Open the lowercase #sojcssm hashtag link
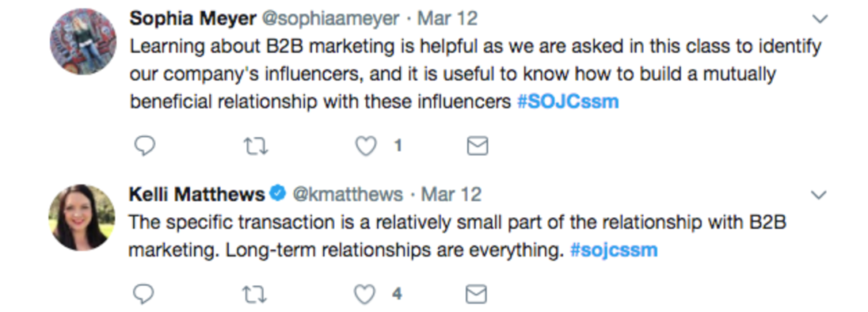The height and width of the screenshot is (312, 868). pos(614,250)
